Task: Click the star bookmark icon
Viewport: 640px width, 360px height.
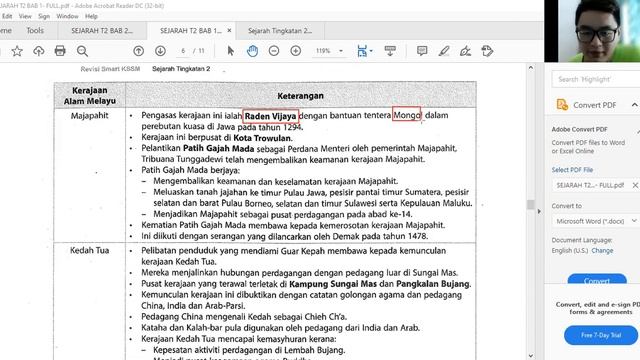Action: (x=17, y=51)
